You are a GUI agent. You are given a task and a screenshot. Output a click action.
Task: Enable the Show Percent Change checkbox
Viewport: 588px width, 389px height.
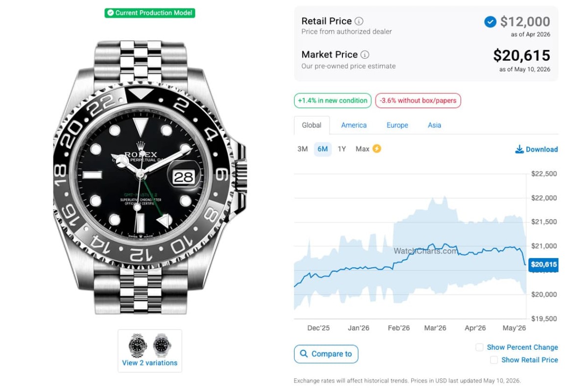(x=479, y=347)
